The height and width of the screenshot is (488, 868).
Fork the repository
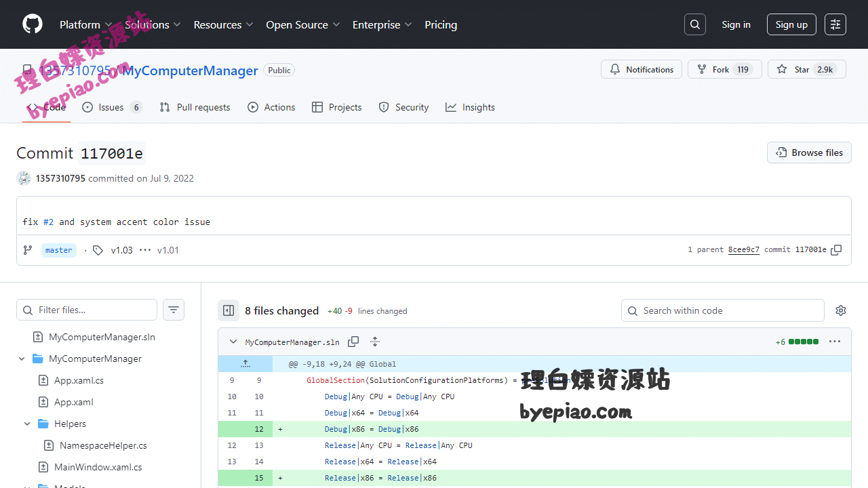click(725, 69)
